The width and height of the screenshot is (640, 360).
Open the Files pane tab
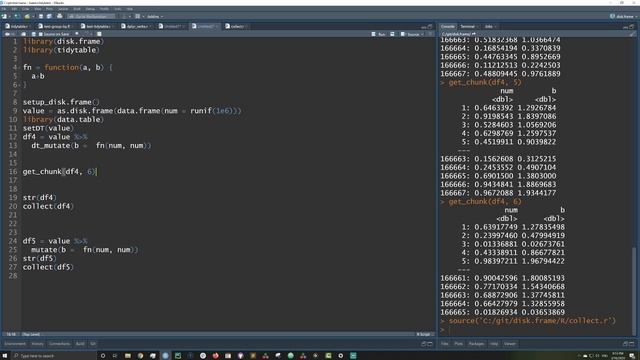pyautogui.click(x=444, y=344)
